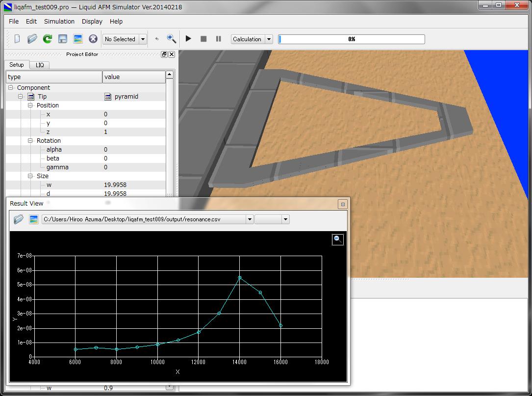The width and height of the screenshot is (532, 396).
Task: Open the Calculation mode dropdown
Action: (x=268, y=39)
